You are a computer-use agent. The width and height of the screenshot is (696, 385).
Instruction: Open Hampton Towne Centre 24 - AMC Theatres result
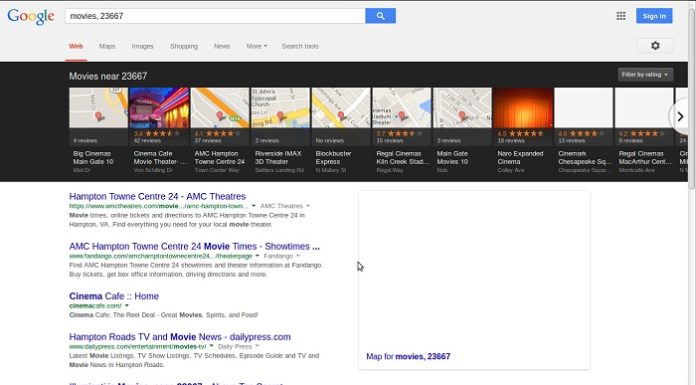pos(157,196)
